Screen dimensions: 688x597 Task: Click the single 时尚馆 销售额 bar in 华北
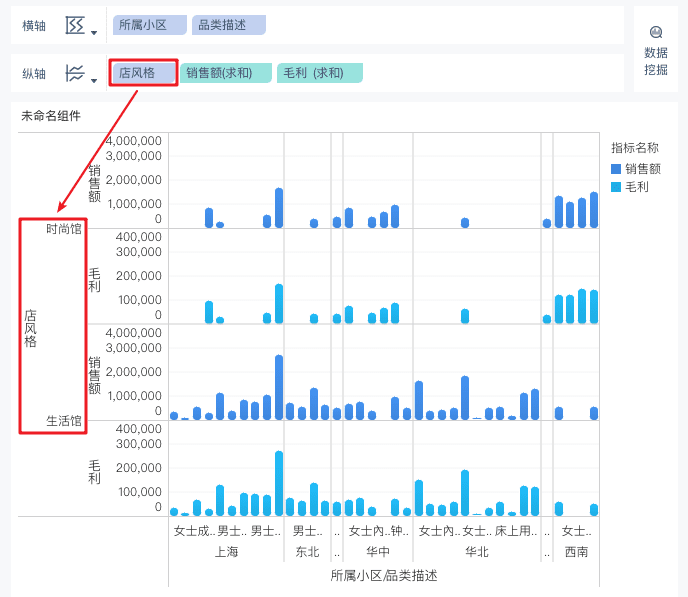click(x=465, y=223)
